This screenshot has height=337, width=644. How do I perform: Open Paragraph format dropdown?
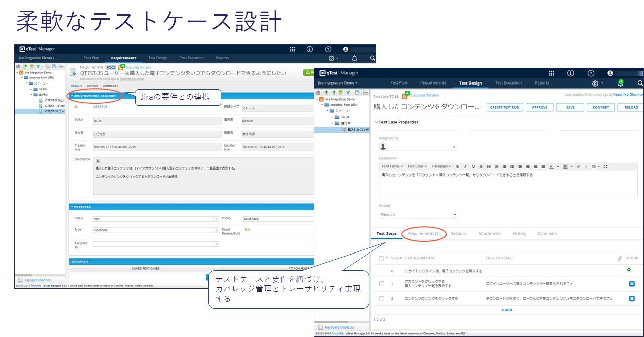coord(441,166)
